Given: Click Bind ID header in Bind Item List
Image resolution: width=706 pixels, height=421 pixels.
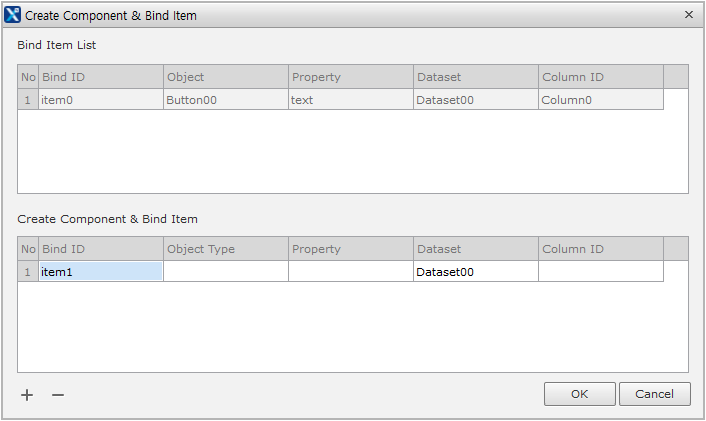Looking at the screenshot, I should coord(100,77).
